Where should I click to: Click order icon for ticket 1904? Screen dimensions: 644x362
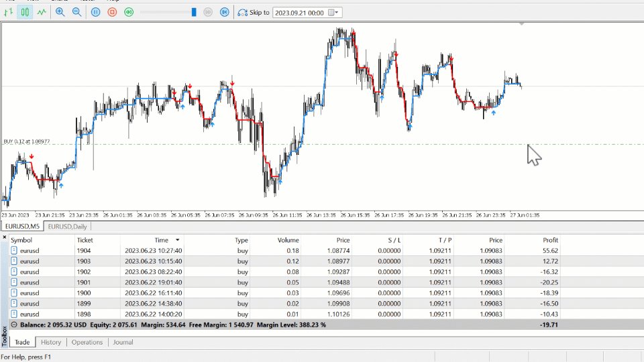pos(14,250)
